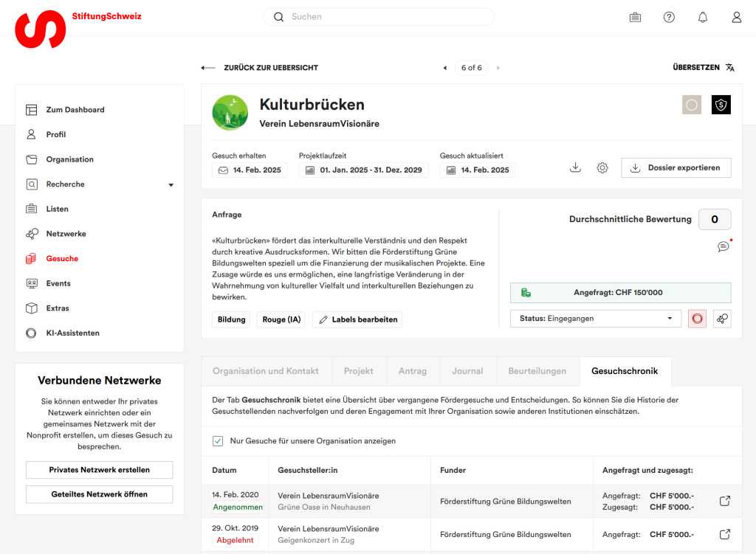Open the user account icon
Viewport: 756px width, 554px height.
pos(736,17)
